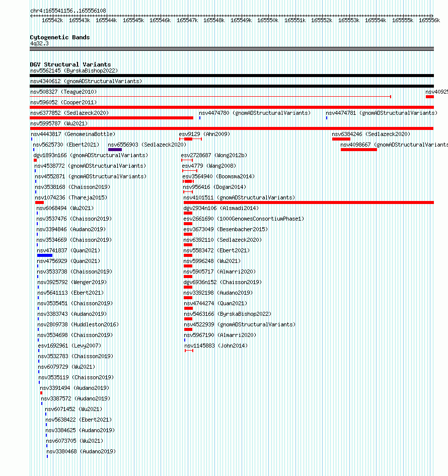The image size is (448, 476).
Task: Click the purple bar under nsv6556903
Action: [115, 150]
